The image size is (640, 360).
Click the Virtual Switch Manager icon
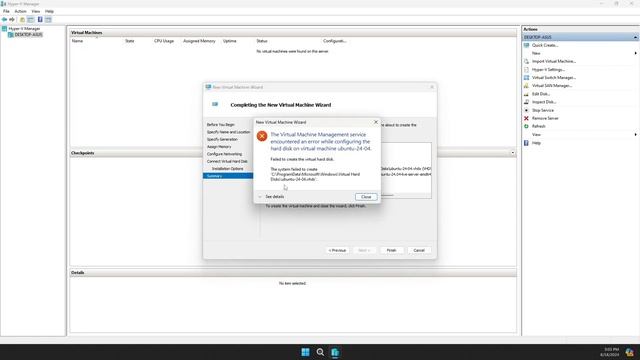pyautogui.click(x=527, y=78)
